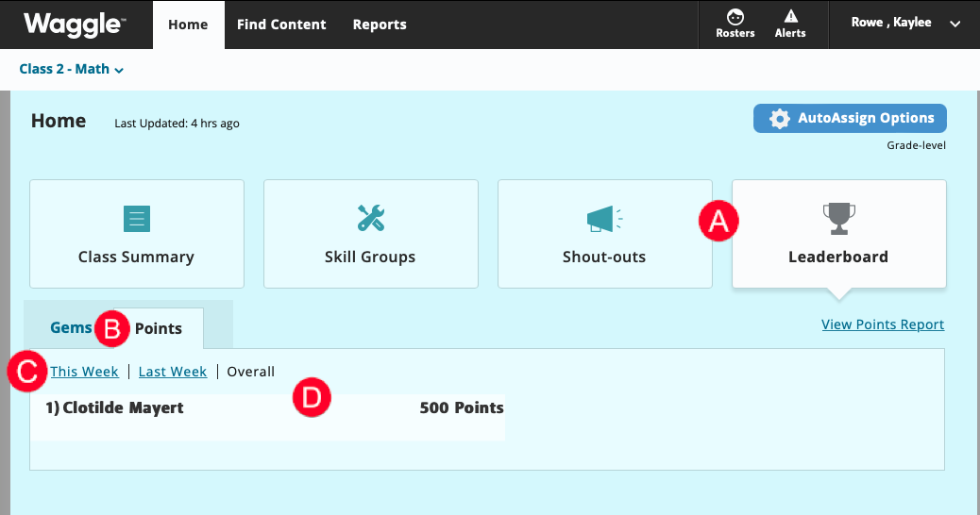Click the Class 2 - Math class name
Viewport: 980px width, 515px height.
tap(64, 69)
